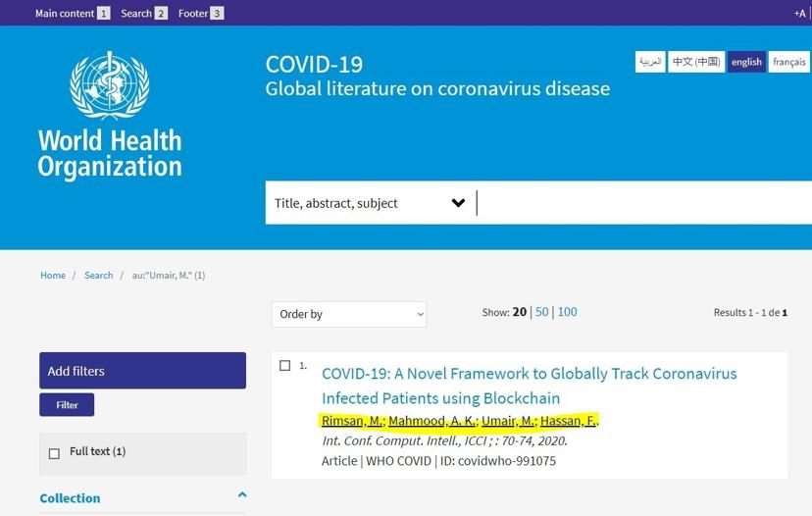This screenshot has height=516, width=812.
Task: Open the Order by dropdown
Action: [349, 315]
